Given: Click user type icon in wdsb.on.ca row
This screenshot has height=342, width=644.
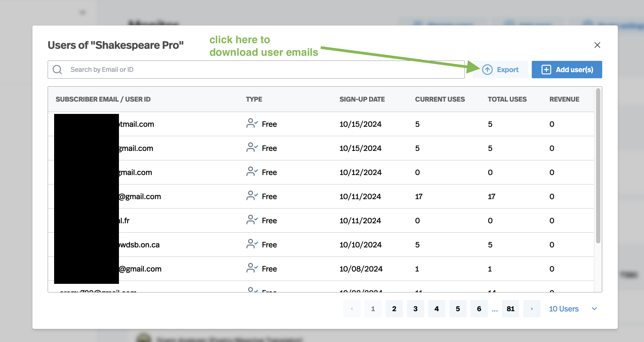Looking at the screenshot, I should click(x=252, y=244).
